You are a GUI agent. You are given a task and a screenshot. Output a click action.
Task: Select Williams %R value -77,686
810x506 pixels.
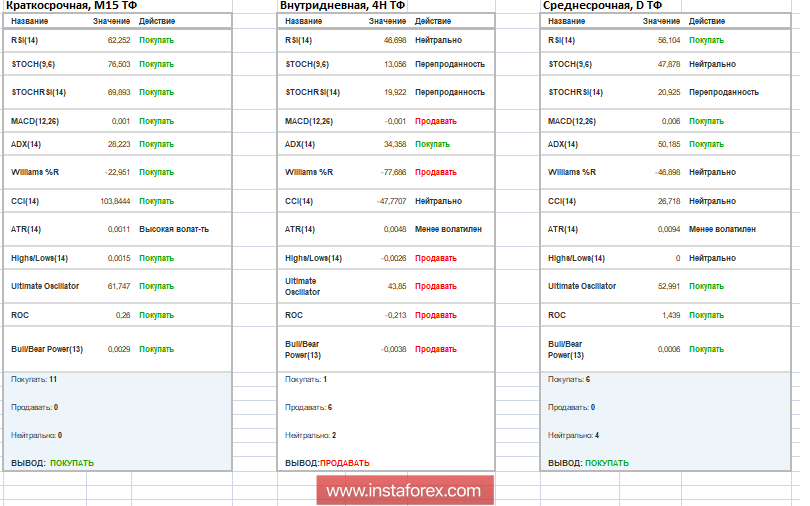click(393, 172)
